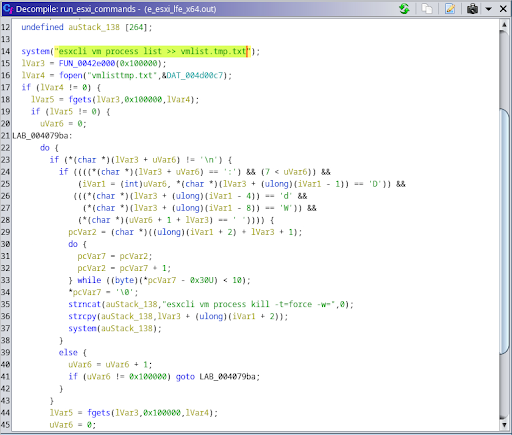Image resolution: width=512 pixels, height=435 pixels.
Task: Click the 'd' character literal on line 26
Action: pos(286,196)
